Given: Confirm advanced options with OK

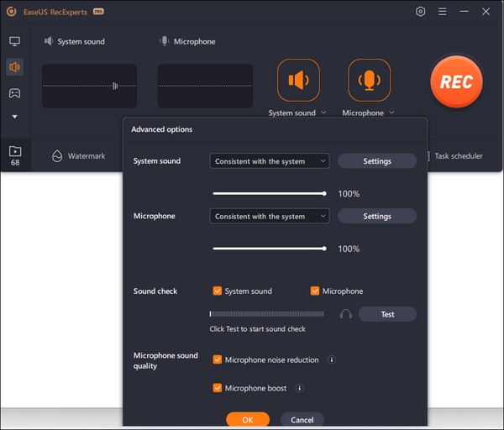Looking at the screenshot, I should 248,419.
